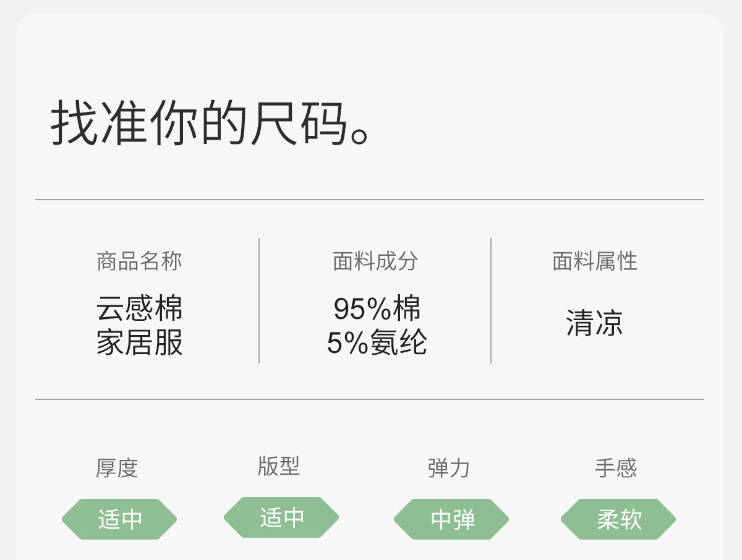Select the 家居服 text line
Screen dimensions: 742x560
139,343
